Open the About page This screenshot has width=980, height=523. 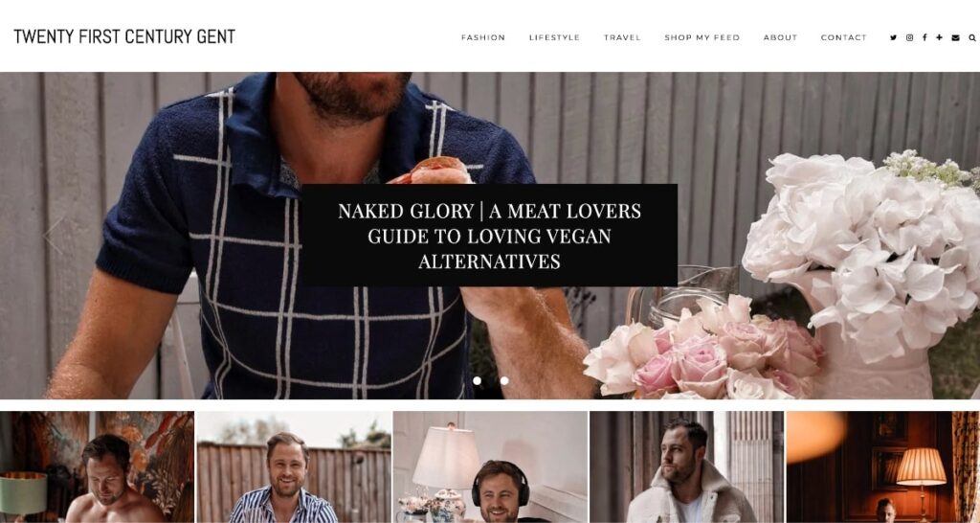(x=780, y=37)
